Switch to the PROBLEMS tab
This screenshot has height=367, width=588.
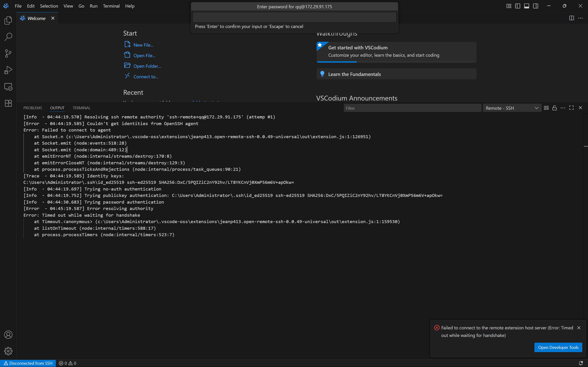(33, 108)
